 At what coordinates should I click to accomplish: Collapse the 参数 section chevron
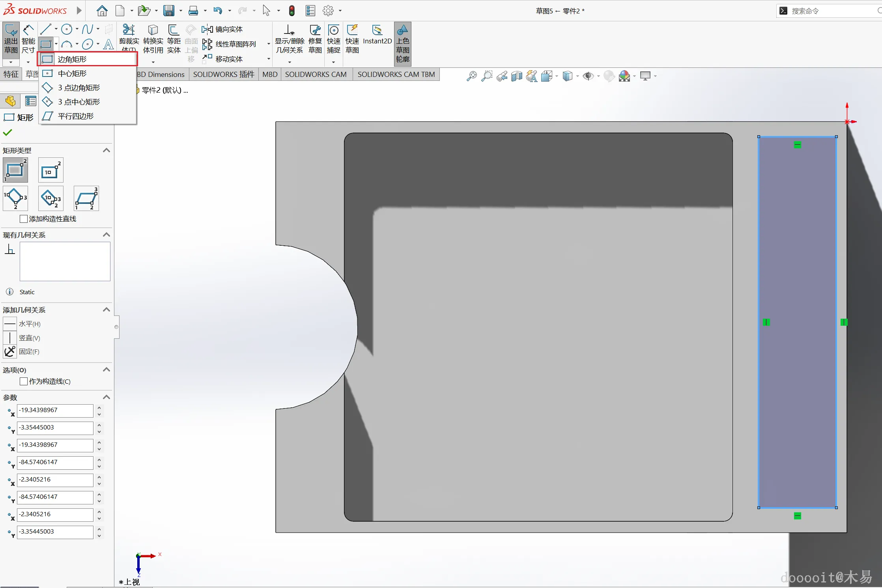(x=106, y=397)
